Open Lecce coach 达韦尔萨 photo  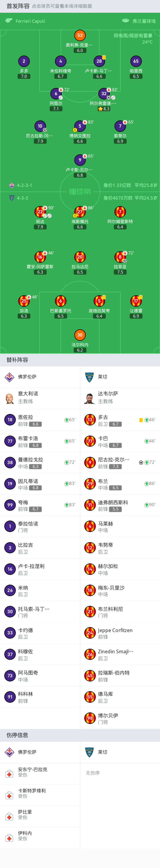point(90,398)
